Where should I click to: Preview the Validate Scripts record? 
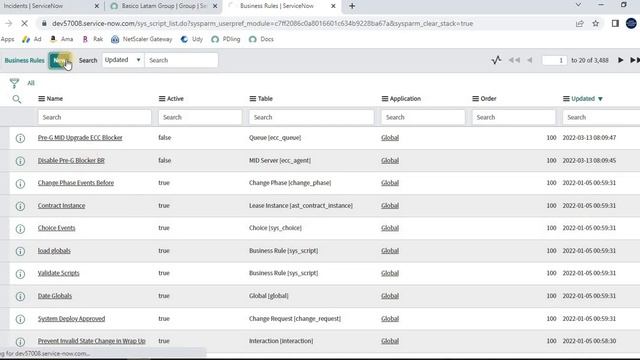20,274
